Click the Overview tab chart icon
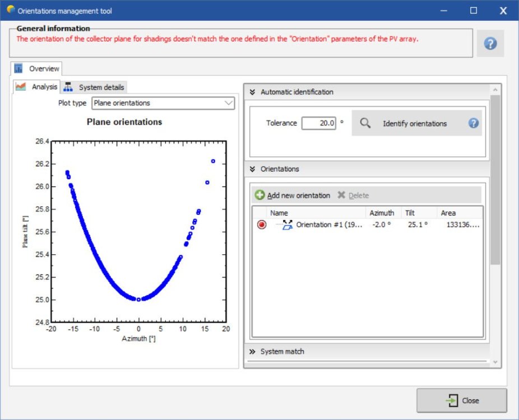This screenshot has width=519, height=420. pos(19,69)
